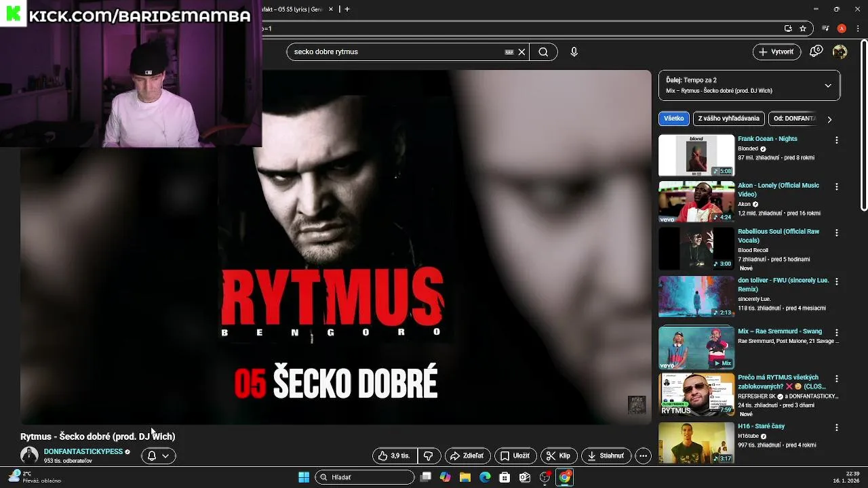Screen dimensions: 868x488
Task: Open options menu for Rebellious Soul video
Action: pyautogui.click(x=836, y=232)
